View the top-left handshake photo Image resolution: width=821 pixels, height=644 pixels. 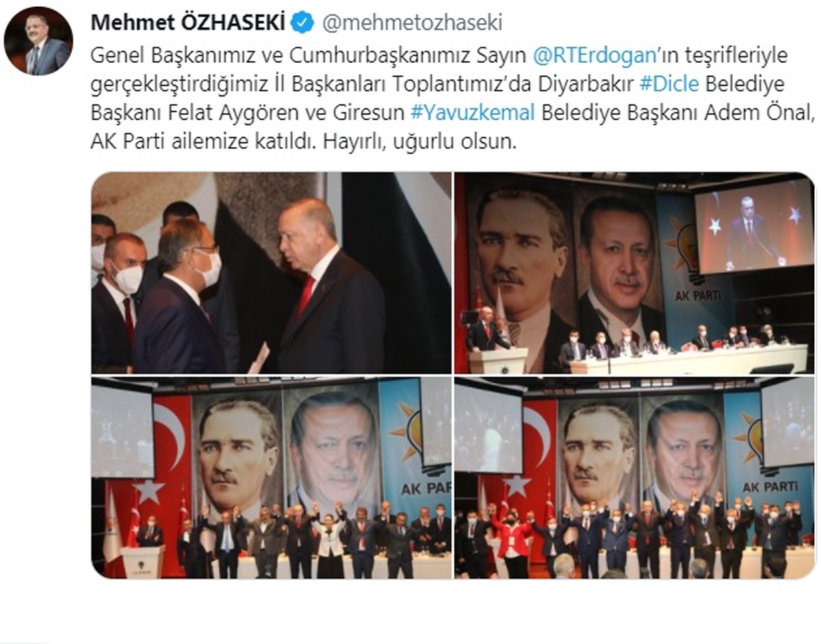(x=272, y=273)
